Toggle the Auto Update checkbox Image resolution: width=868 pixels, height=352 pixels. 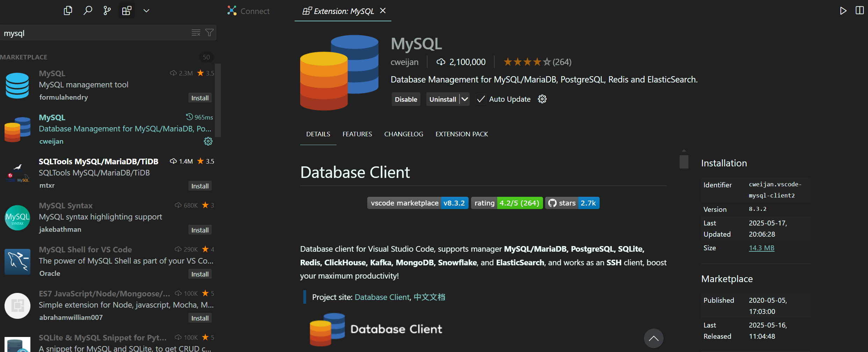[x=481, y=99]
